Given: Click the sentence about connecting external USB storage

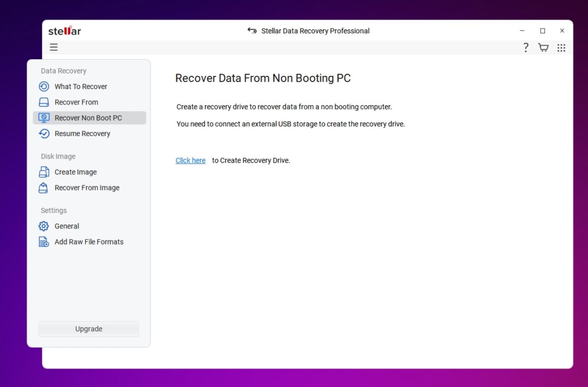Looking at the screenshot, I should tap(291, 124).
